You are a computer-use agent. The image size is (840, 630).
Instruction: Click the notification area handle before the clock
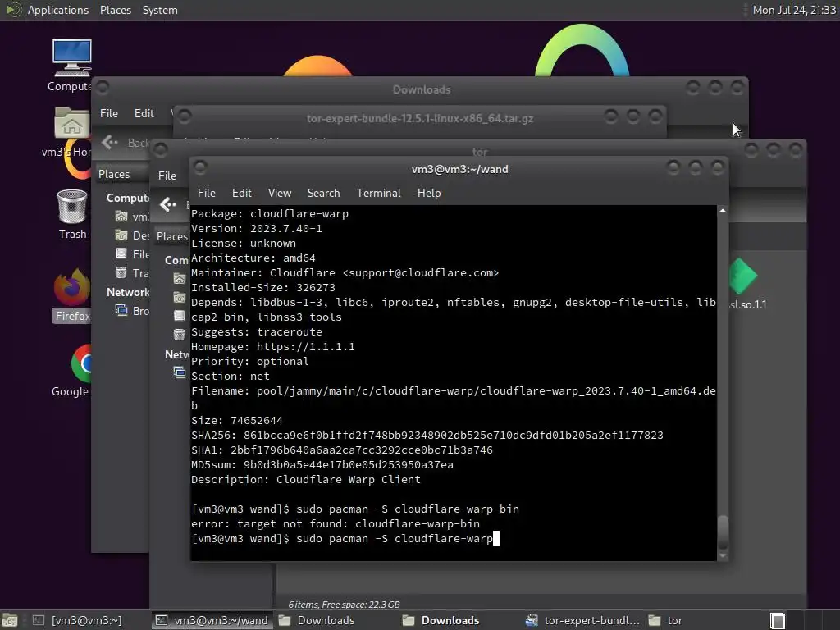click(x=745, y=10)
